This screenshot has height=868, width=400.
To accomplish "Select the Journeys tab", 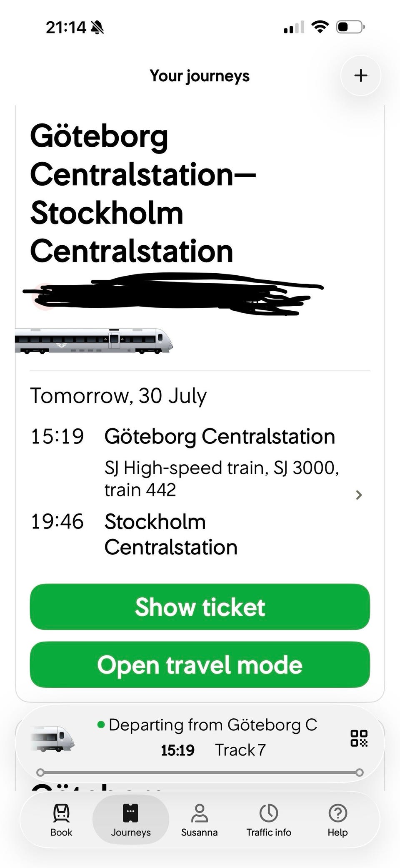I will [131, 819].
